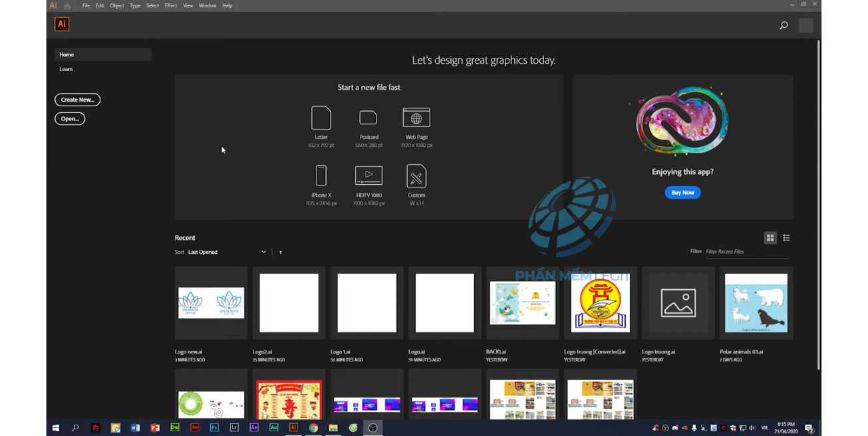Choose the Letter preset icon
The width and height of the screenshot is (868, 436).
pyautogui.click(x=321, y=118)
